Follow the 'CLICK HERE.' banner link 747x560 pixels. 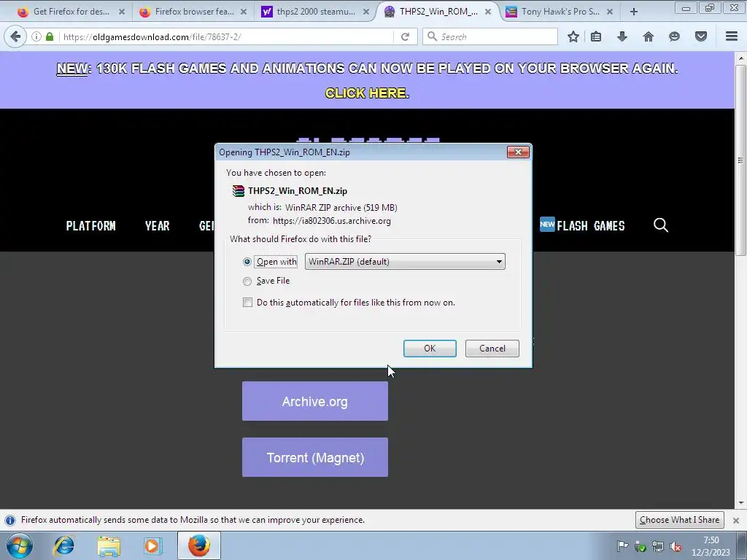coord(367,93)
